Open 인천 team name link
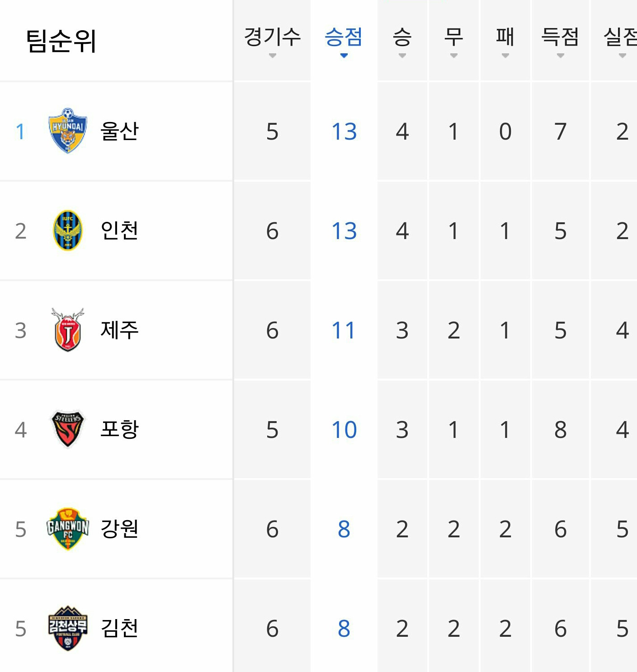Image resolution: width=637 pixels, height=672 pixels. click(x=119, y=230)
